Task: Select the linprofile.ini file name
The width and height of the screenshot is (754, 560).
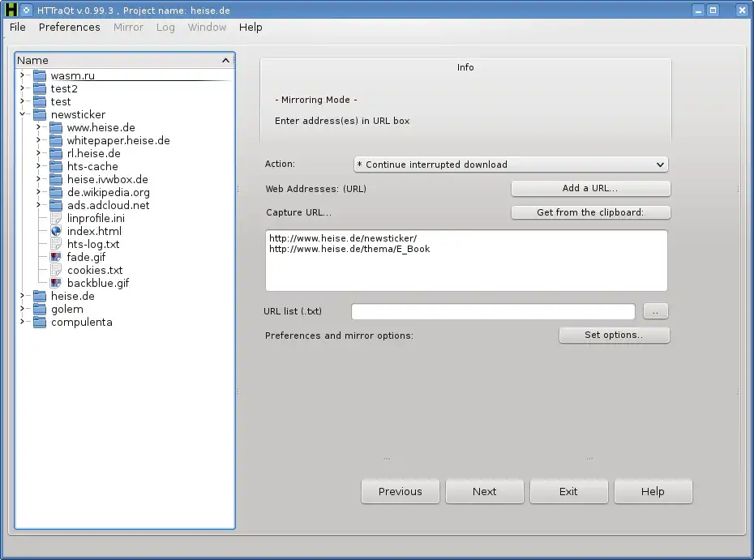Action: pyautogui.click(x=96, y=218)
